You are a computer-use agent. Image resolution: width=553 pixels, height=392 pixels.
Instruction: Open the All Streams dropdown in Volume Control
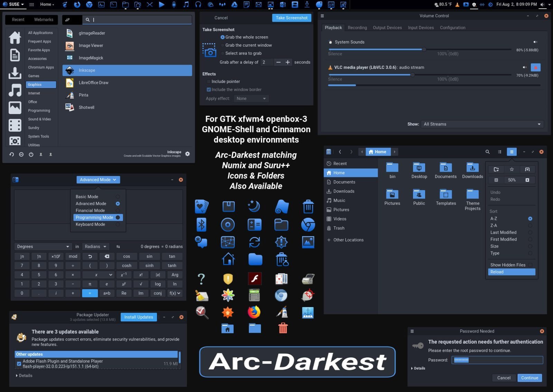coord(482,124)
